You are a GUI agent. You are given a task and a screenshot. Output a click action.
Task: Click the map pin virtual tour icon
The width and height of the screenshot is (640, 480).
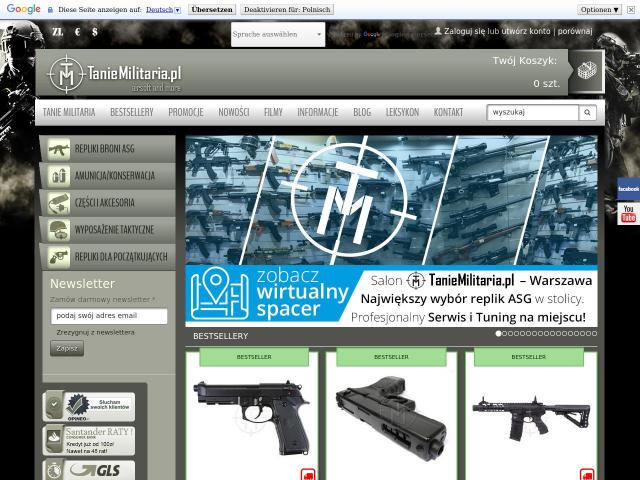pyautogui.click(x=220, y=293)
